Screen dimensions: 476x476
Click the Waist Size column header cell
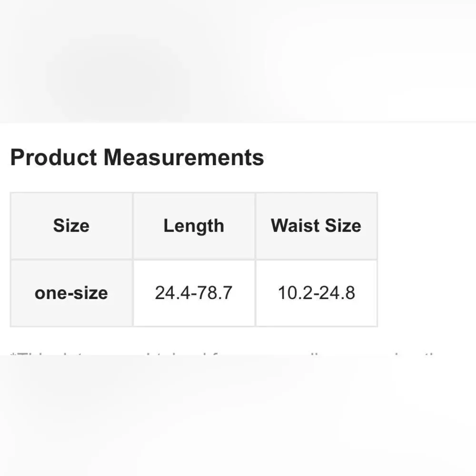coord(316,226)
